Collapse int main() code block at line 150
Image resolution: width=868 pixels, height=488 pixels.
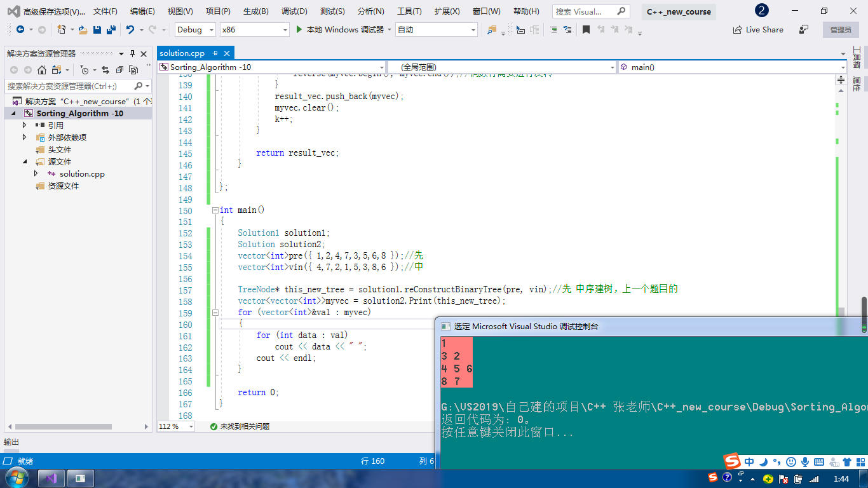[215, 210]
